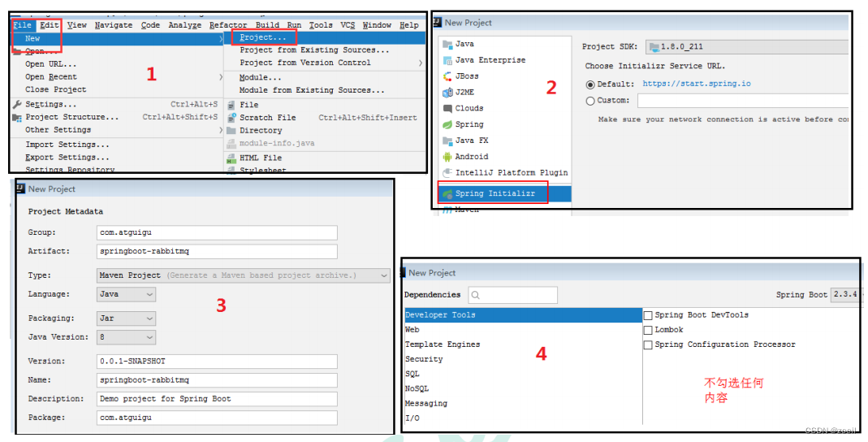Screen dimensions: 868x442
Task: Click the Settings wrench icon
Action: [x=17, y=104]
